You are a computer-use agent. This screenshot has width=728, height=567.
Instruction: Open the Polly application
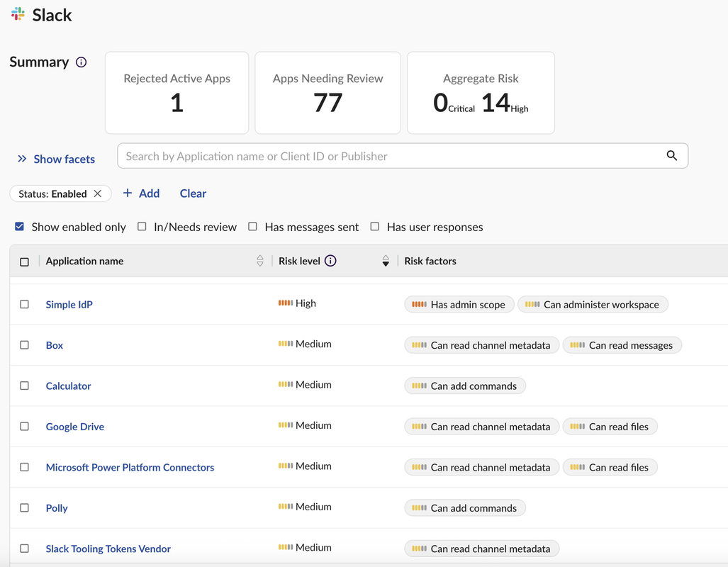point(57,508)
